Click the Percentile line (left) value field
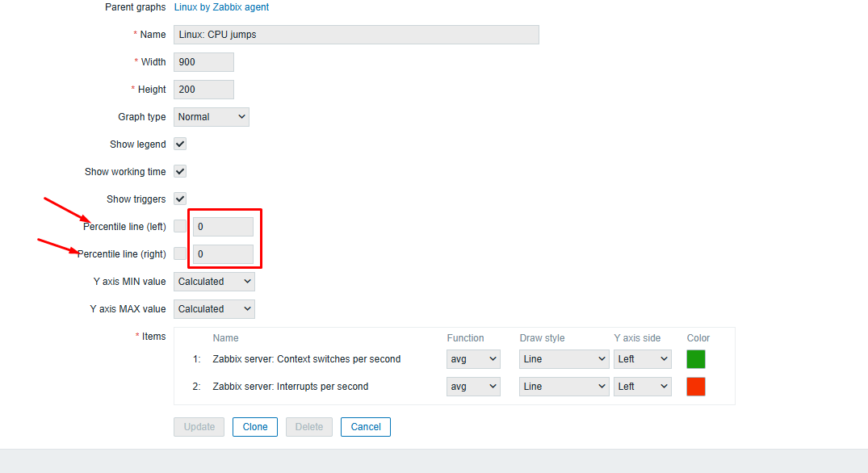 [223, 227]
